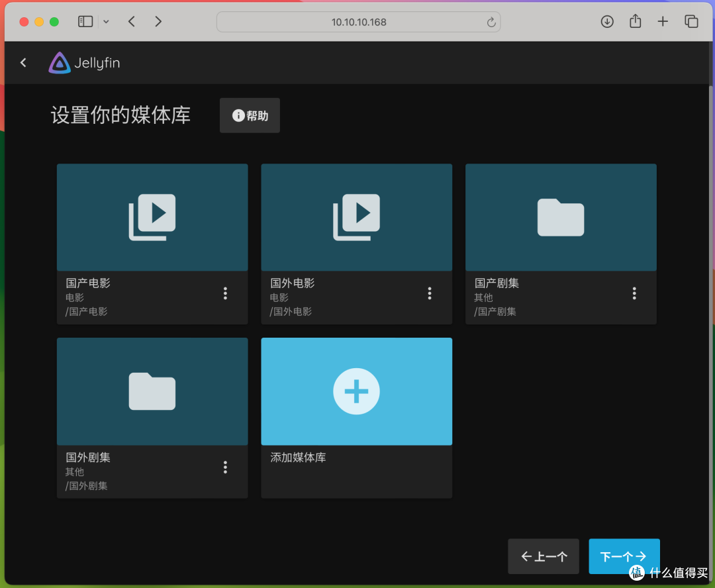This screenshot has height=588, width=715.
Task: Open the 国产剧集 folder card image
Action: tap(561, 217)
